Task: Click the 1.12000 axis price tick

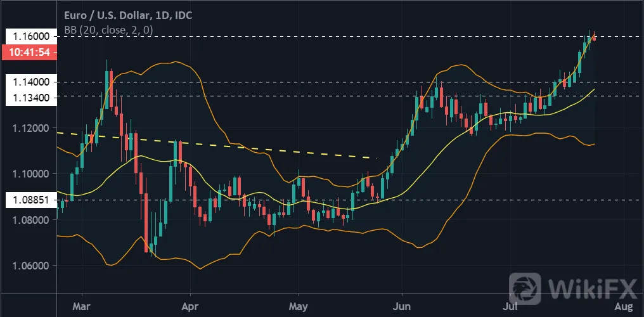Action: point(31,128)
